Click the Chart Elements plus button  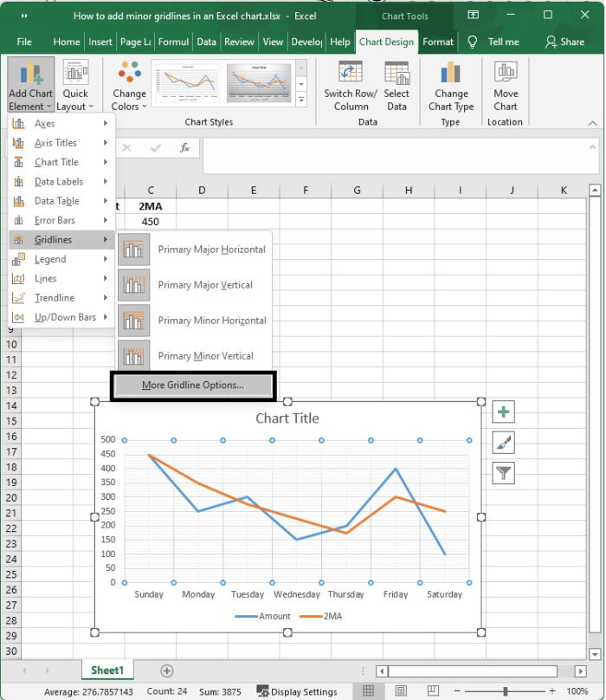point(503,412)
